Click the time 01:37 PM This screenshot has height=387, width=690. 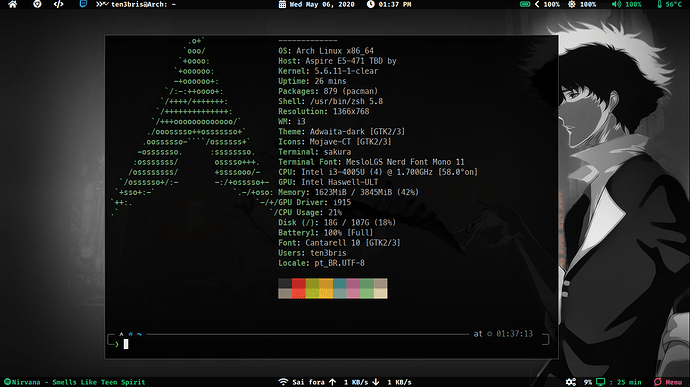tap(395, 4)
